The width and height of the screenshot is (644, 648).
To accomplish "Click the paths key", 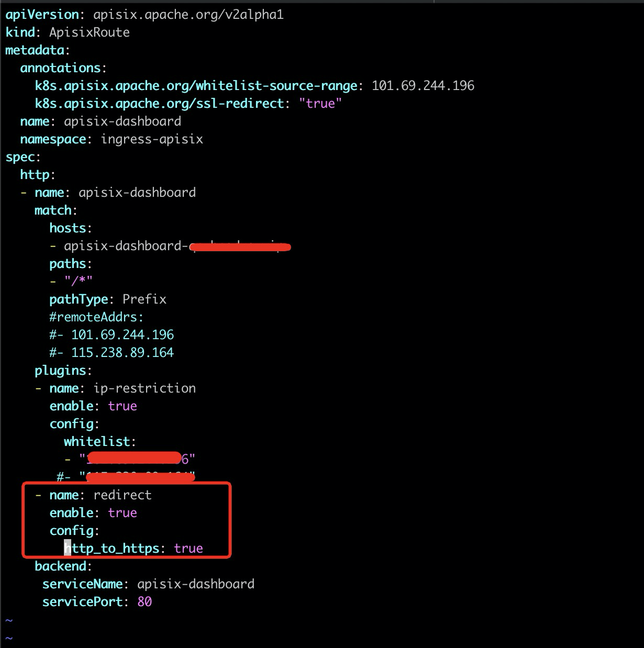I will click(68, 264).
